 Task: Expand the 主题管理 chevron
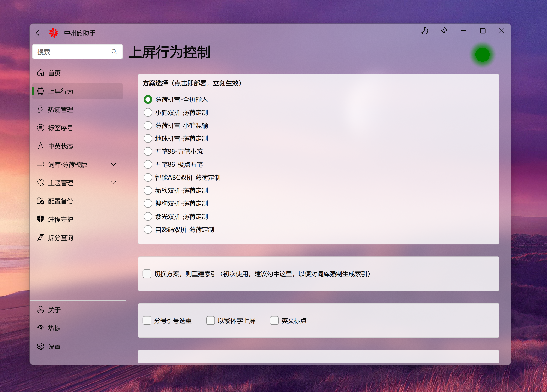(x=113, y=183)
